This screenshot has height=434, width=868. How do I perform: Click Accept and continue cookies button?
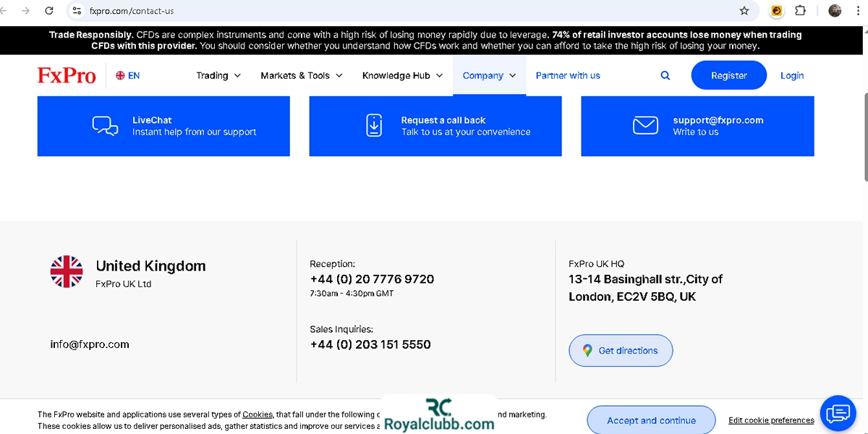tap(651, 420)
